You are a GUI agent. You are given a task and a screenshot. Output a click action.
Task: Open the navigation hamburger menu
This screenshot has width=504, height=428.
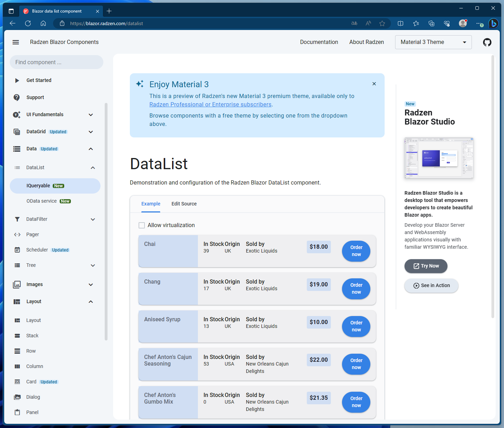coord(16,42)
